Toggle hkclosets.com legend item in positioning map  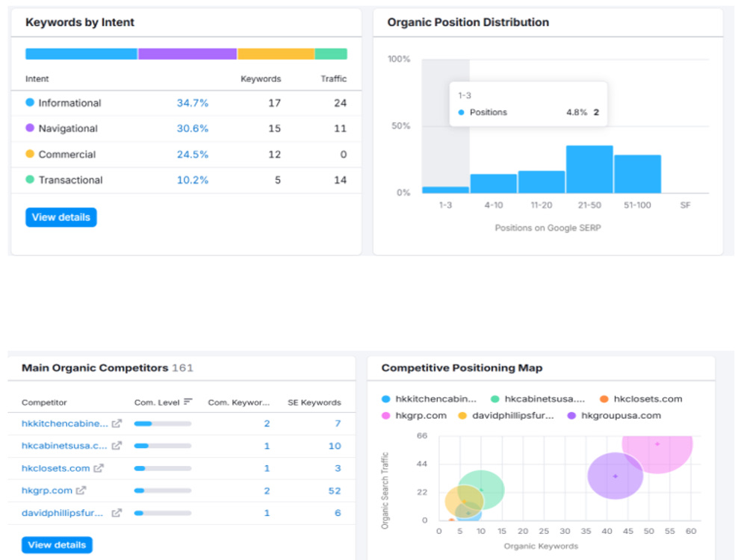pyautogui.click(x=641, y=399)
